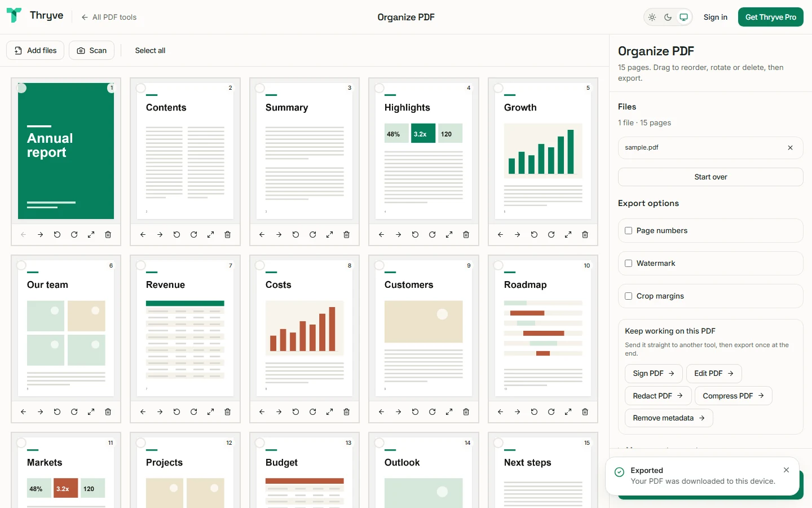Rotate the Summary page counterclockwise
The width and height of the screenshot is (812, 508).
click(295, 235)
